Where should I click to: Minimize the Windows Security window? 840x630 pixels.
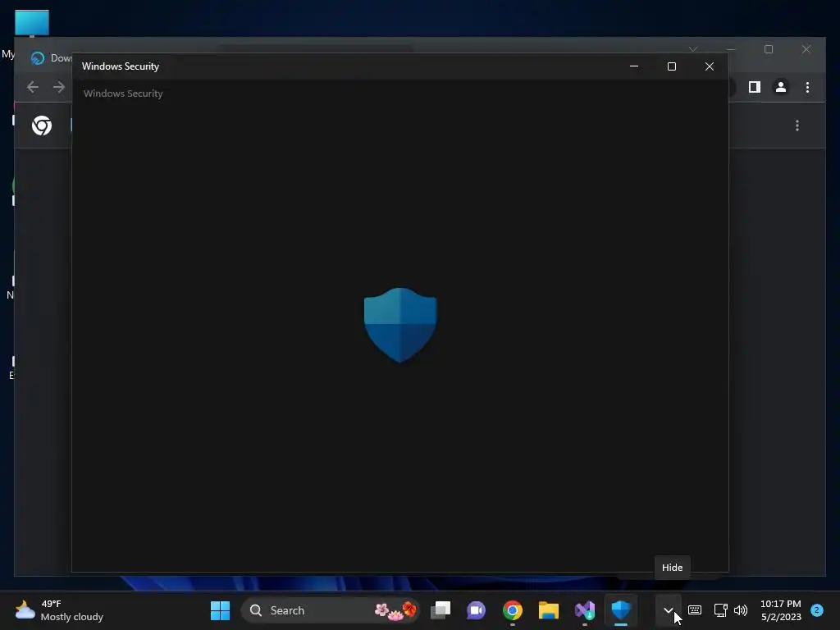click(x=634, y=66)
